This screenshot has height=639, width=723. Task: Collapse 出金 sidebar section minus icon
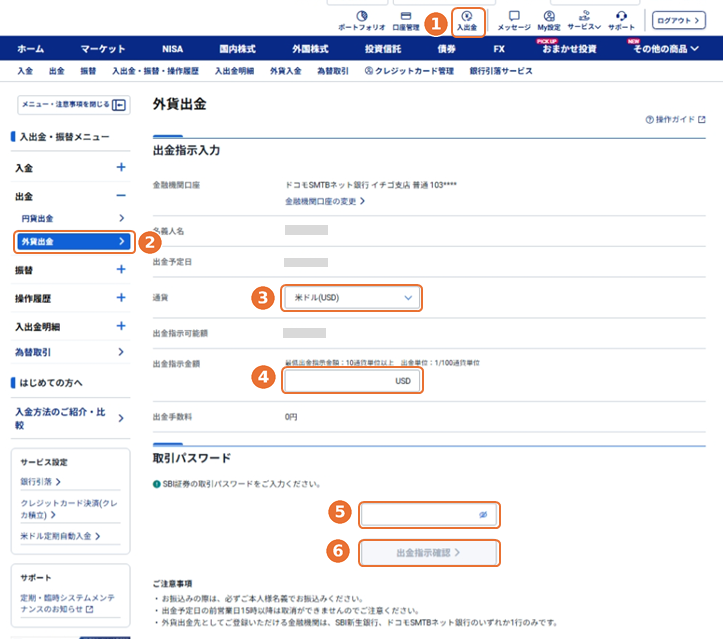click(x=121, y=195)
